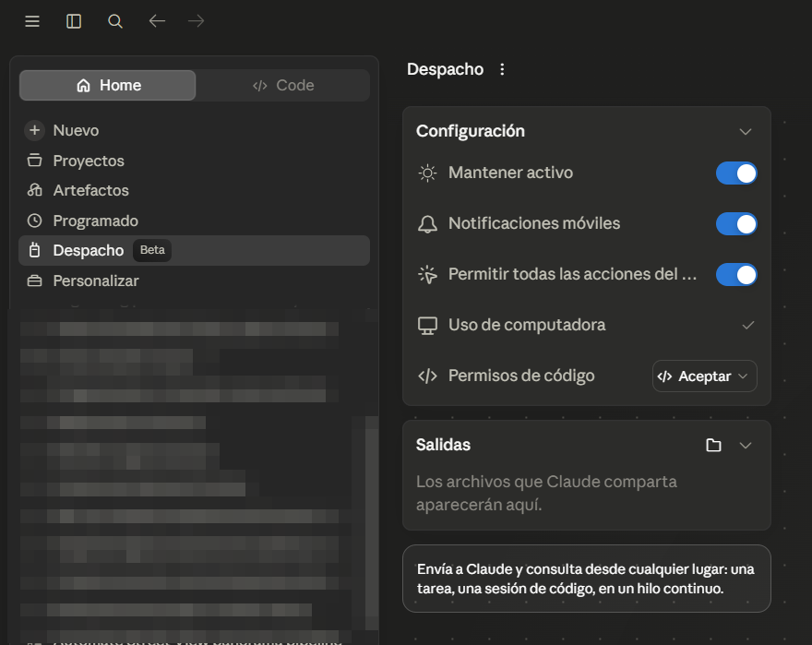This screenshot has height=645, width=812.
Task: Open the Salidas folder icon
Action: point(713,445)
